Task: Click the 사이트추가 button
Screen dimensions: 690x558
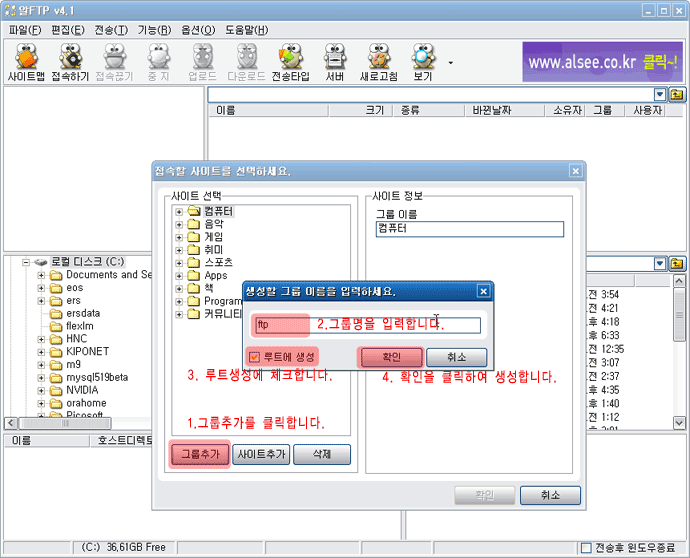Action: click(261, 454)
